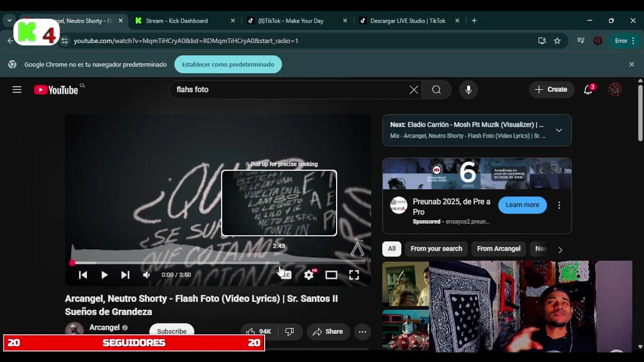The image size is (644, 362).
Task: Select the From Arcangel chip
Action: point(499,248)
